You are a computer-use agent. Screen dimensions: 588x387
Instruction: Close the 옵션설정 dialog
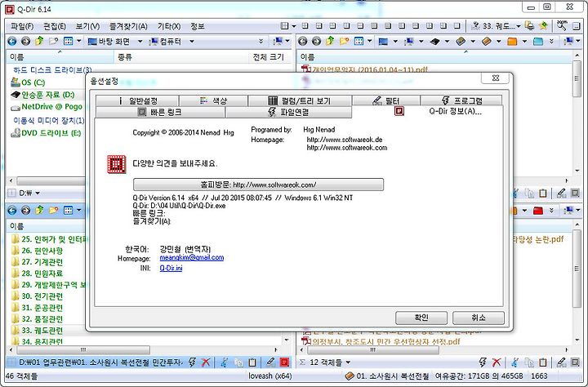click(x=496, y=78)
